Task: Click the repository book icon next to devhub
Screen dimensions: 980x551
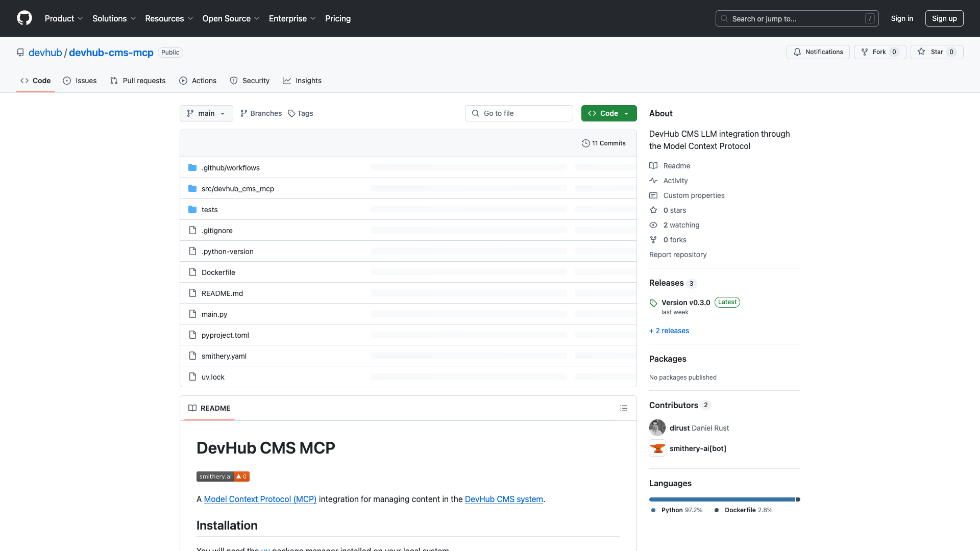Action: (x=20, y=52)
